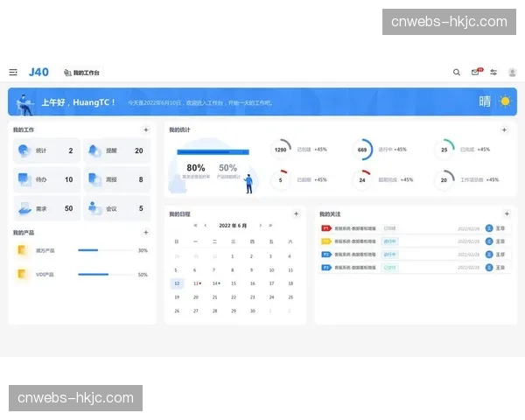Add a schedule using the 我的日程 plus icon
Viewport: 525px width, 420px height.
(x=296, y=213)
